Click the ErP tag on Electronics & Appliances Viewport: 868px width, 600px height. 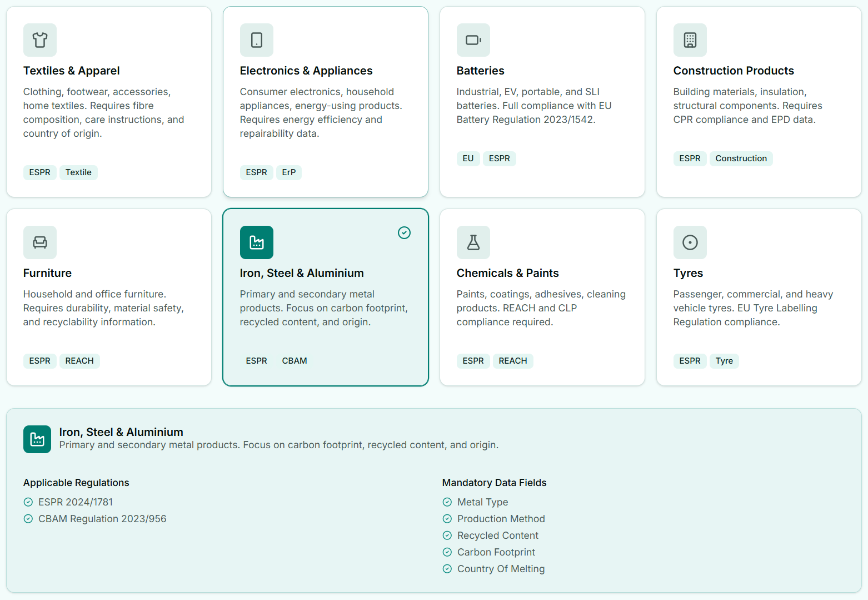click(x=288, y=172)
